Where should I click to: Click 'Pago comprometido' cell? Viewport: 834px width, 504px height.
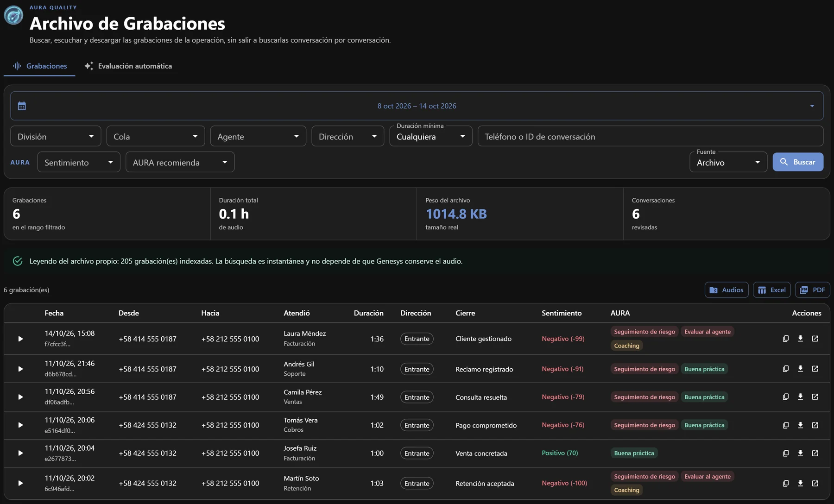(486, 425)
